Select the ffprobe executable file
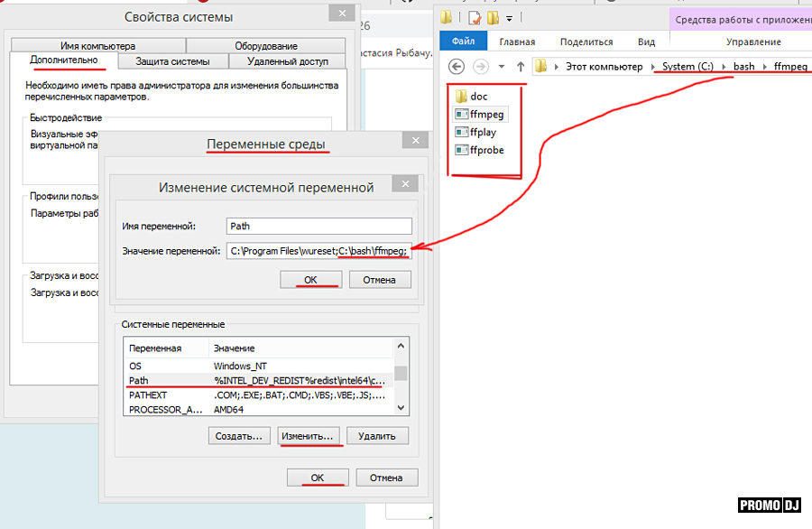Image resolution: width=812 pixels, height=529 pixels. [486, 150]
